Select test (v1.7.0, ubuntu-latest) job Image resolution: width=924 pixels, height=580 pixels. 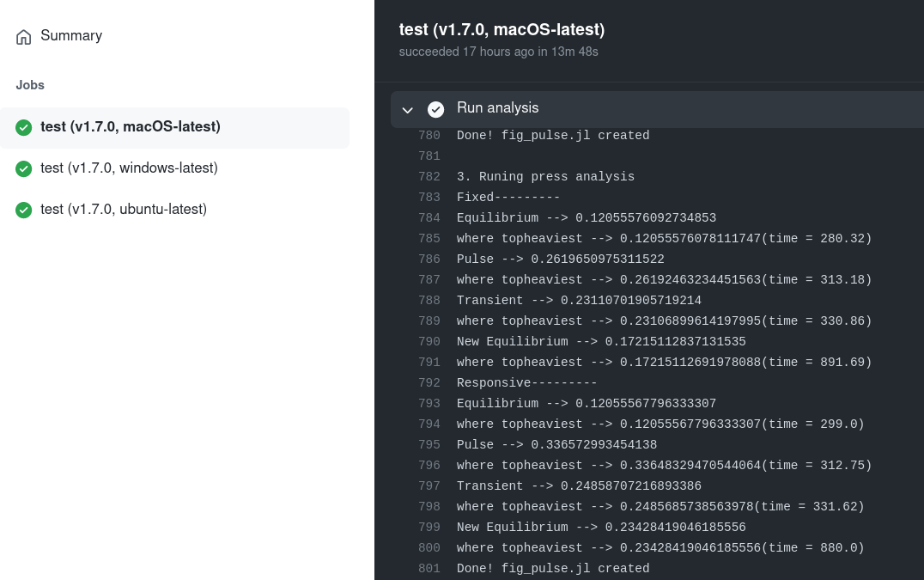[x=174, y=210]
